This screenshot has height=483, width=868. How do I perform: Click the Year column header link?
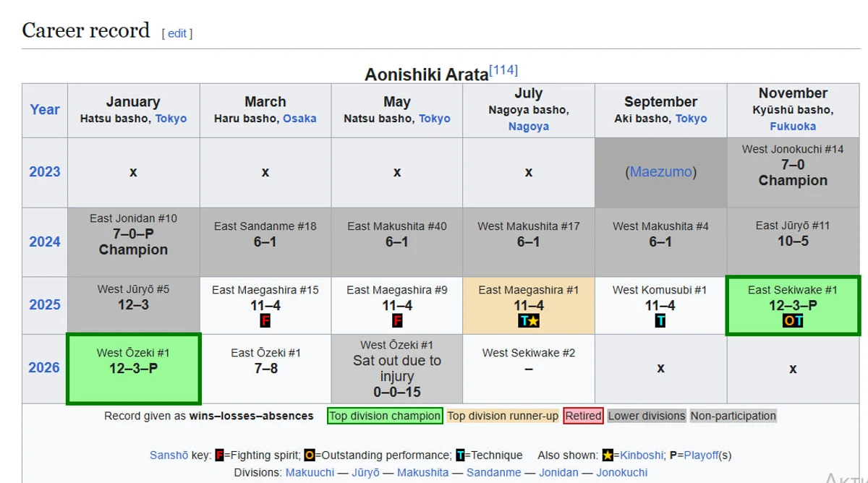[x=45, y=110]
